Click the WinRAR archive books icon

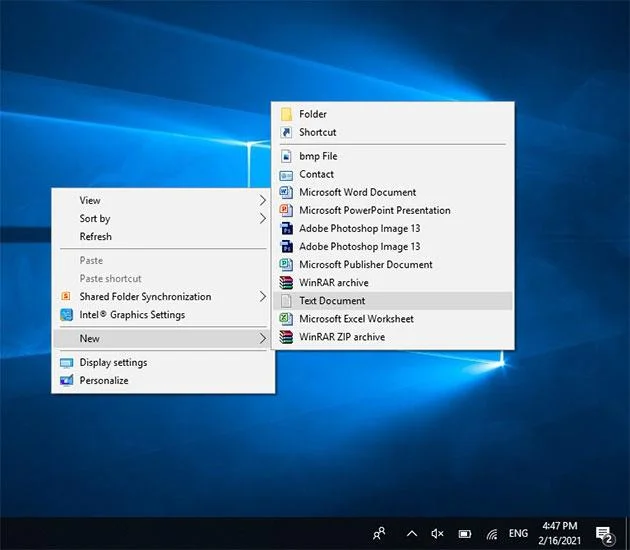[x=286, y=282]
